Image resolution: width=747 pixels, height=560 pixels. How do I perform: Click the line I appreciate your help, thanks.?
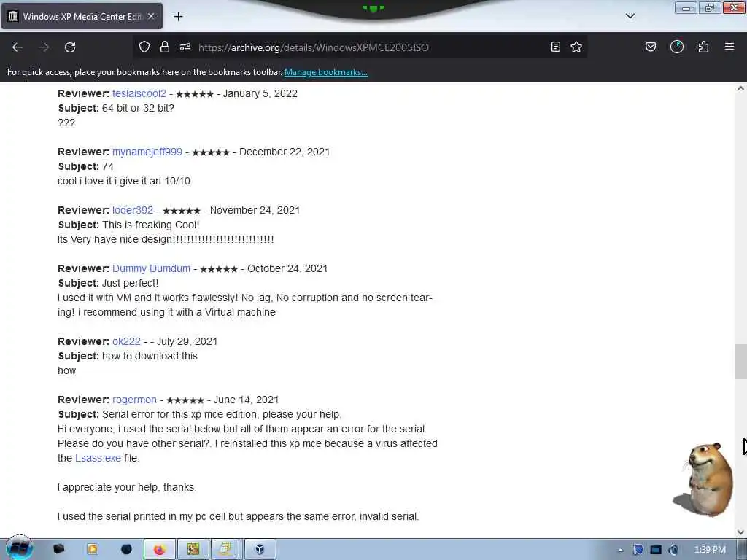tap(127, 487)
